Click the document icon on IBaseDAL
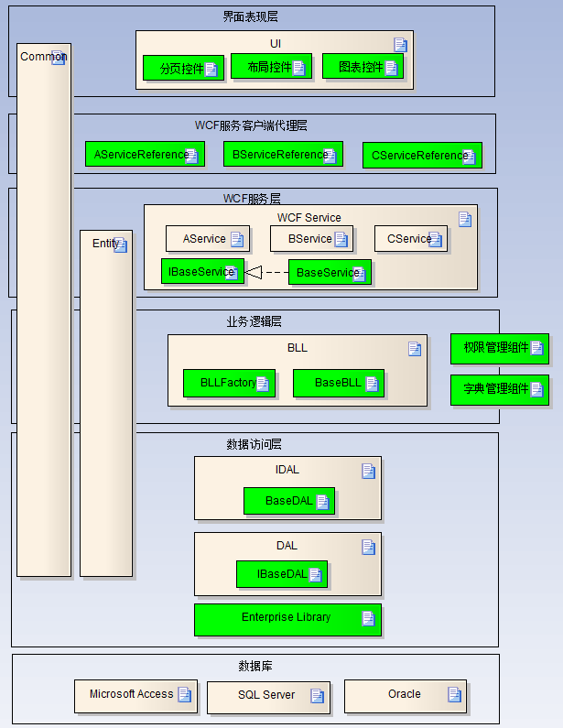Viewport: 563px width, 728px height. 315,575
